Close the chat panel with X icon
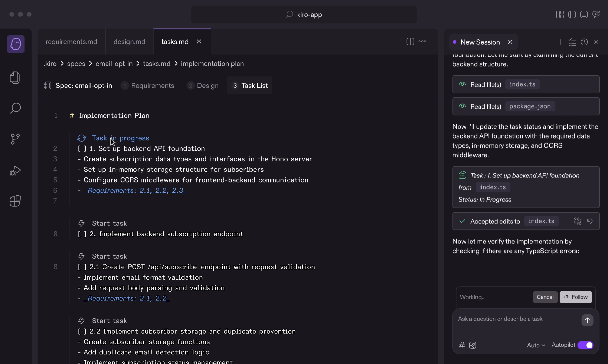 pos(596,42)
